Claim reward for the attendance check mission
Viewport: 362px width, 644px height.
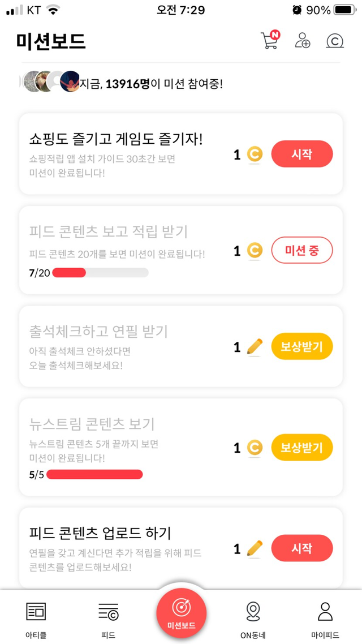302,346
